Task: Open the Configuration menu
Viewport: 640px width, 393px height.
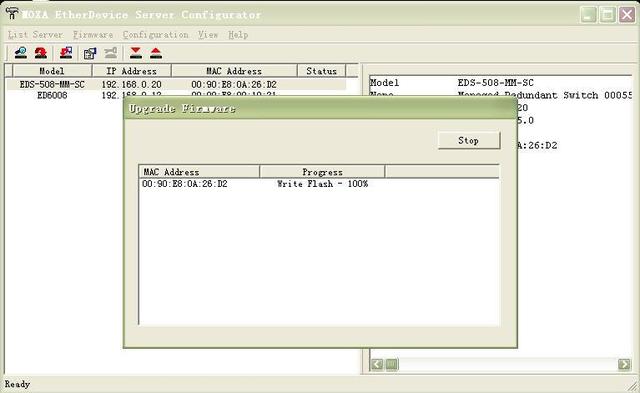Action: point(156,35)
